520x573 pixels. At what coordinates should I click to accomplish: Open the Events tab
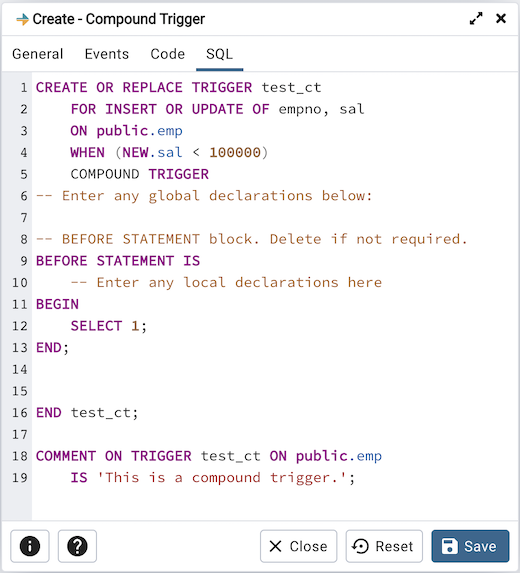click(107, 54)
